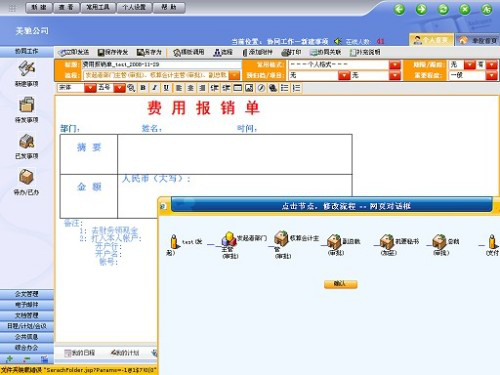Toggle italic formatting in editor

[155, 88]
